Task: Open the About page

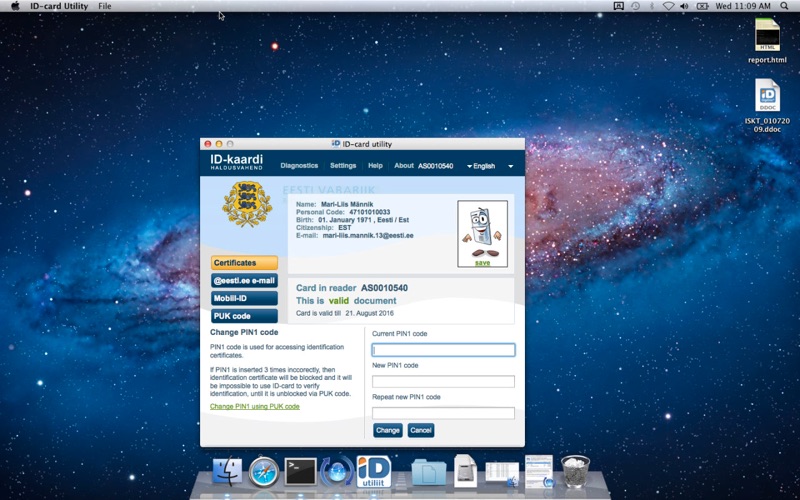Action: [x=404, y=165]
